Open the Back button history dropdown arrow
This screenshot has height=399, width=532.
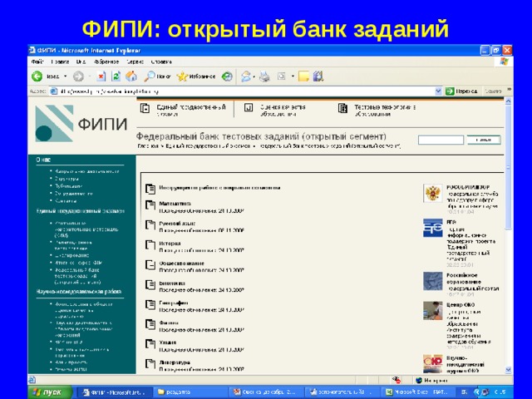(65, 76)
